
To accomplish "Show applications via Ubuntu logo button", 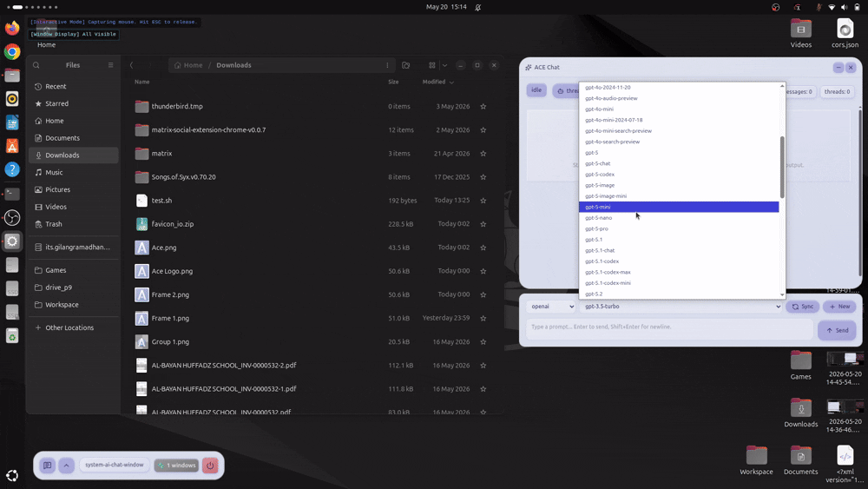I will point(12,475).
